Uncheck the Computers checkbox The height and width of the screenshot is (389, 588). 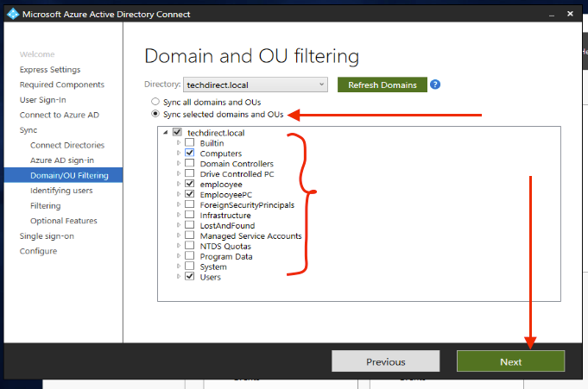tap(190, 153)
